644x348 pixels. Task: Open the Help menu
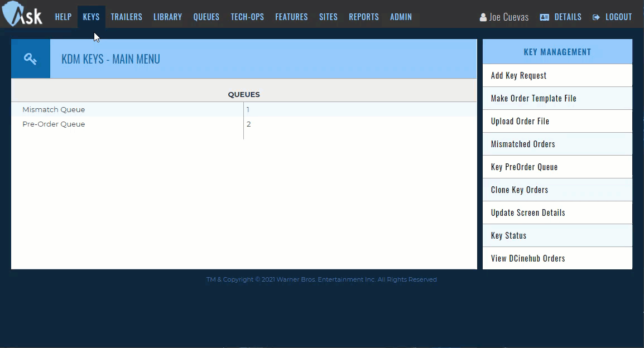(63, 17)
